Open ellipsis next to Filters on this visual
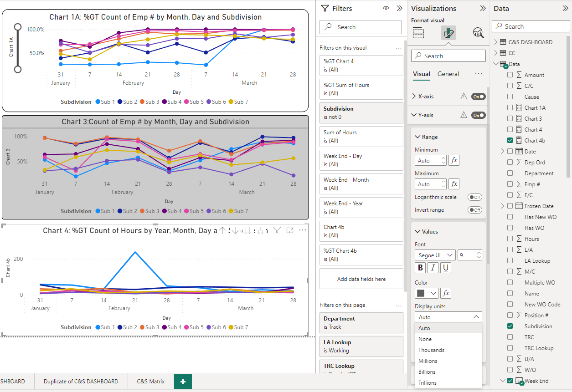This screenshot has width=572, height=392. (399, 48)
